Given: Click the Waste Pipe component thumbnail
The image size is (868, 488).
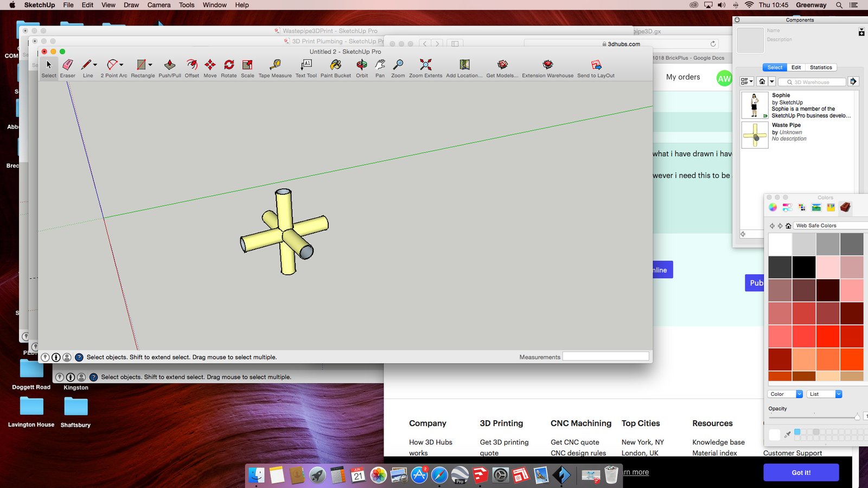Looking at the screenshot, I should coord(755,135).
